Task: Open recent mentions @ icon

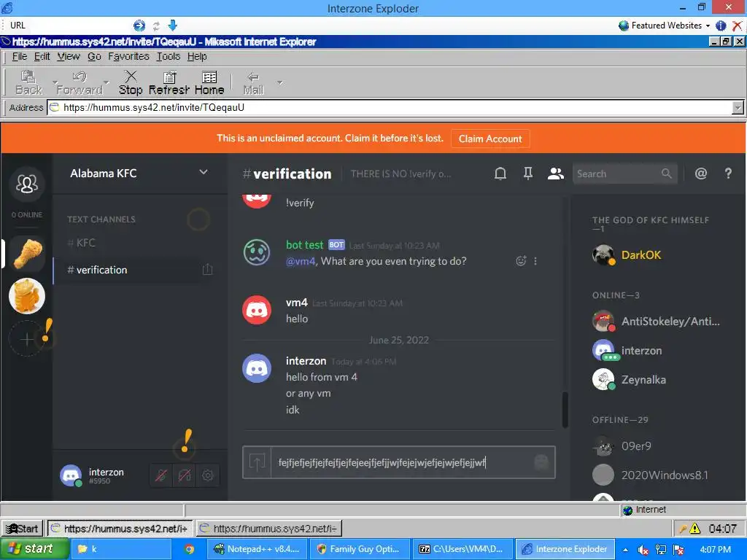Action: tap(701, 174)
